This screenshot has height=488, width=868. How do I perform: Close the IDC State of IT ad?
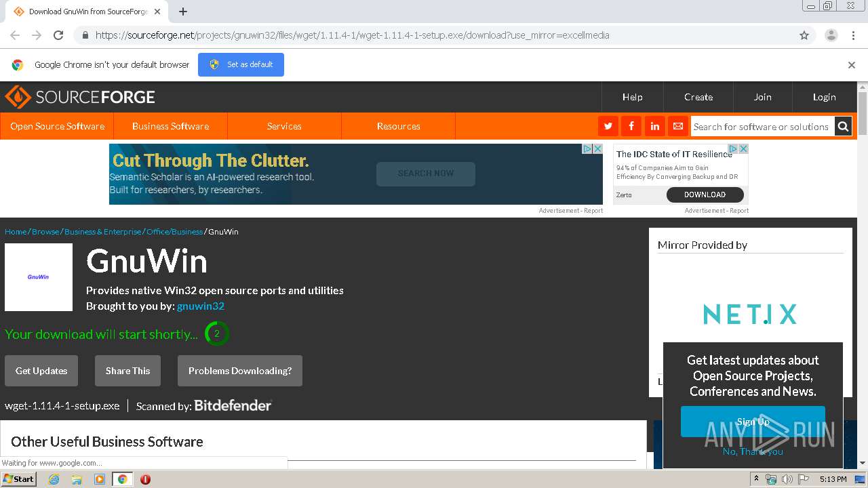click(744, 149)
